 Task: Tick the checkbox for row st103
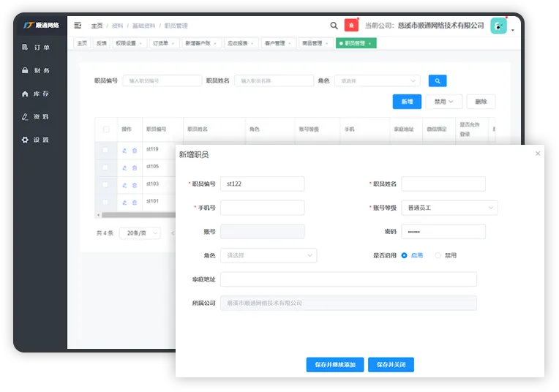pyautogui.click(x=105, y=184)
